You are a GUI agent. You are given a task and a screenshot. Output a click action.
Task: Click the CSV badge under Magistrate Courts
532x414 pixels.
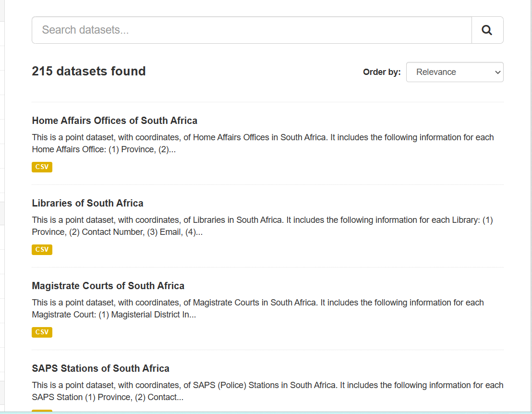[42, 332]
